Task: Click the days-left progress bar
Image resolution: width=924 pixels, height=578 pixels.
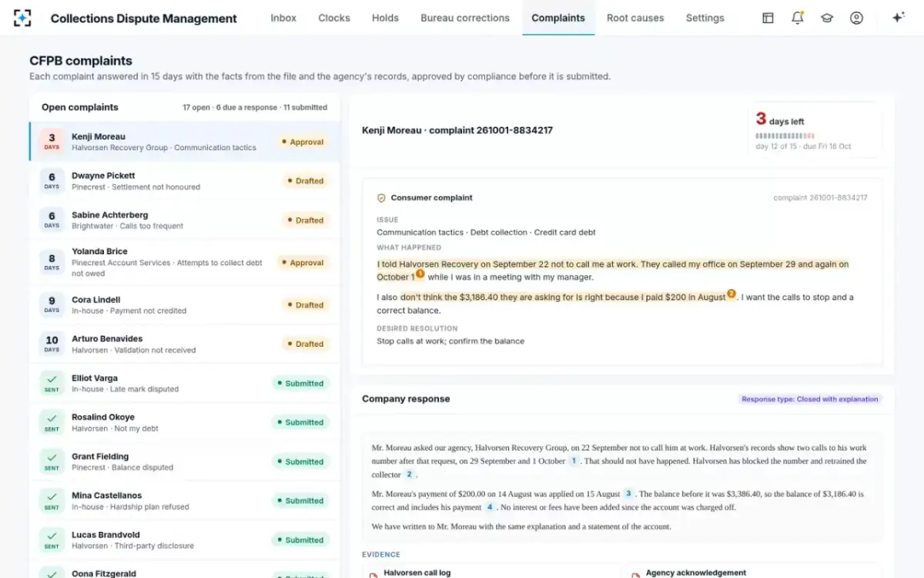Action: pyautogui.click(x=785, y=136)
